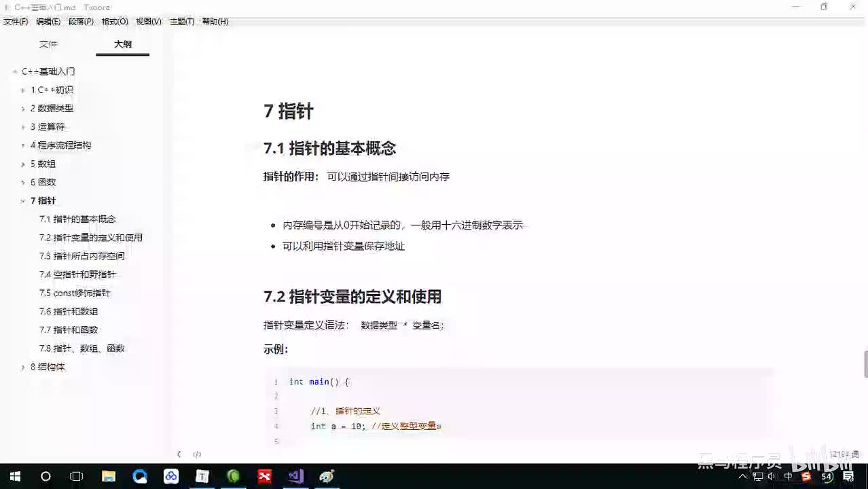Open the 主题(T) menu
The height and width of the screenshot is (489, 868).
pyautogui.click(x=182, y=22)
